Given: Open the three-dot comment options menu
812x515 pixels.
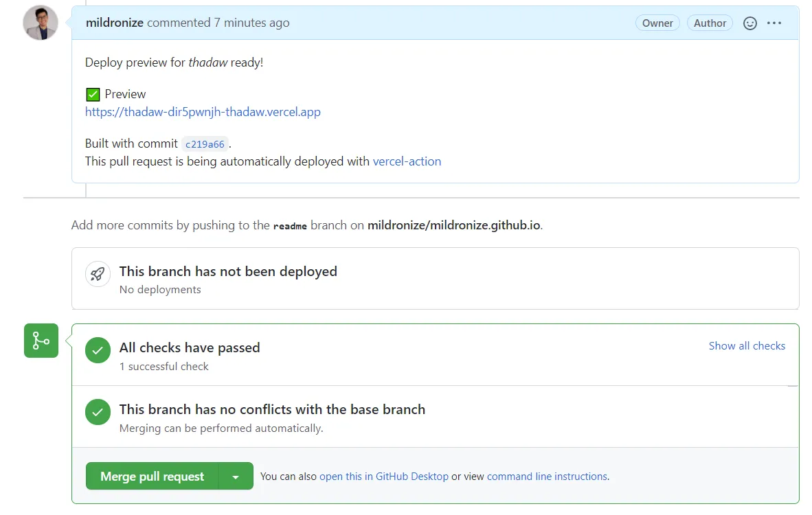Looking at the screenshot, I should [x=774, y=23].
